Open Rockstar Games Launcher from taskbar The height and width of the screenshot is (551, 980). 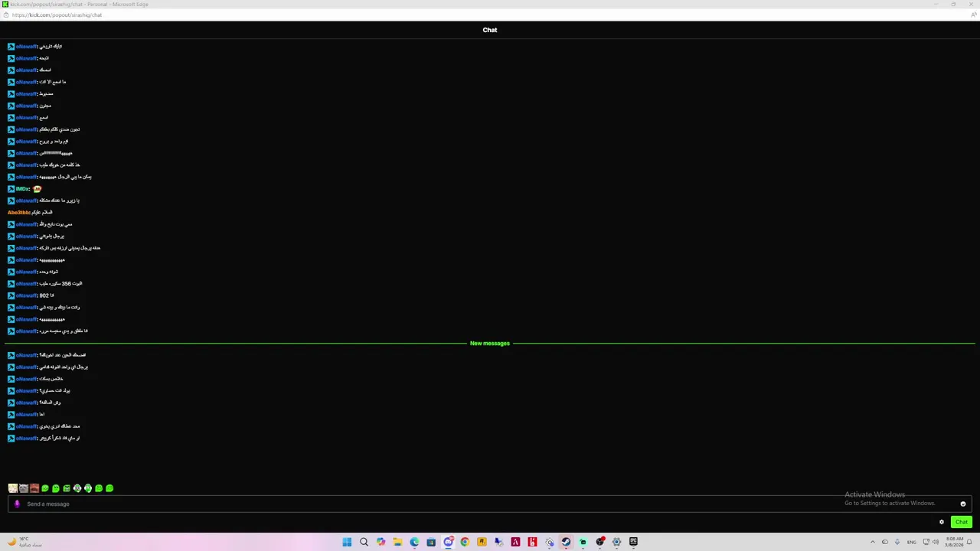coord(482,542)
